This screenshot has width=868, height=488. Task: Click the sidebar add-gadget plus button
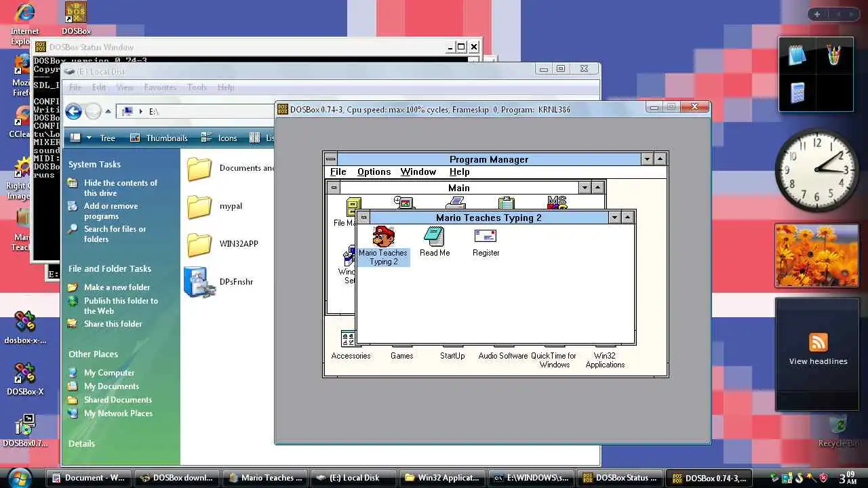[817, 14]
